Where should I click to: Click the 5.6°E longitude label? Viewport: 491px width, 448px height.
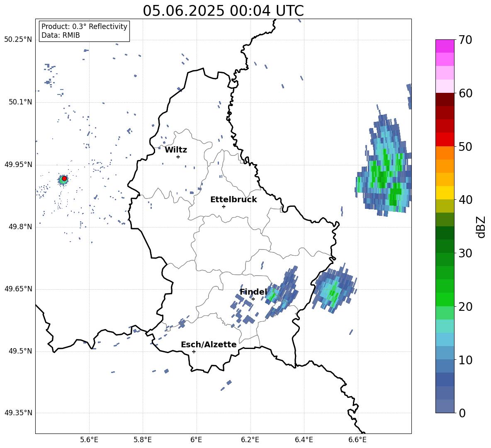[89, 440]
